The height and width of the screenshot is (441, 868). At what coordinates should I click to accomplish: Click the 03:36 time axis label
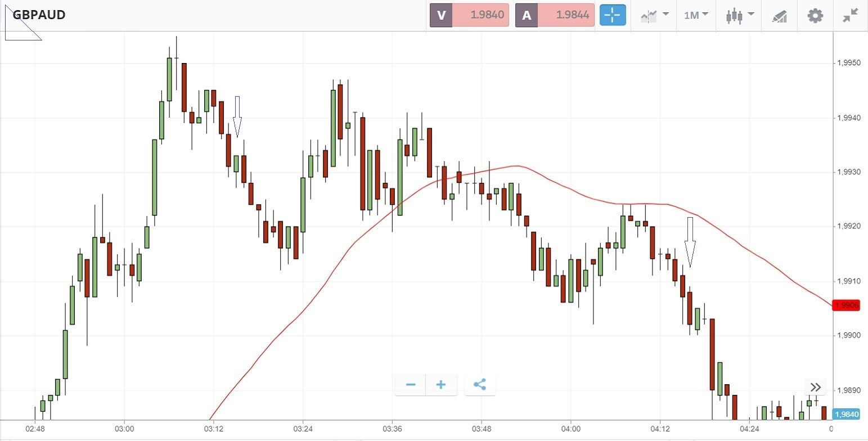pyautogui.click(x=392, y=429)
